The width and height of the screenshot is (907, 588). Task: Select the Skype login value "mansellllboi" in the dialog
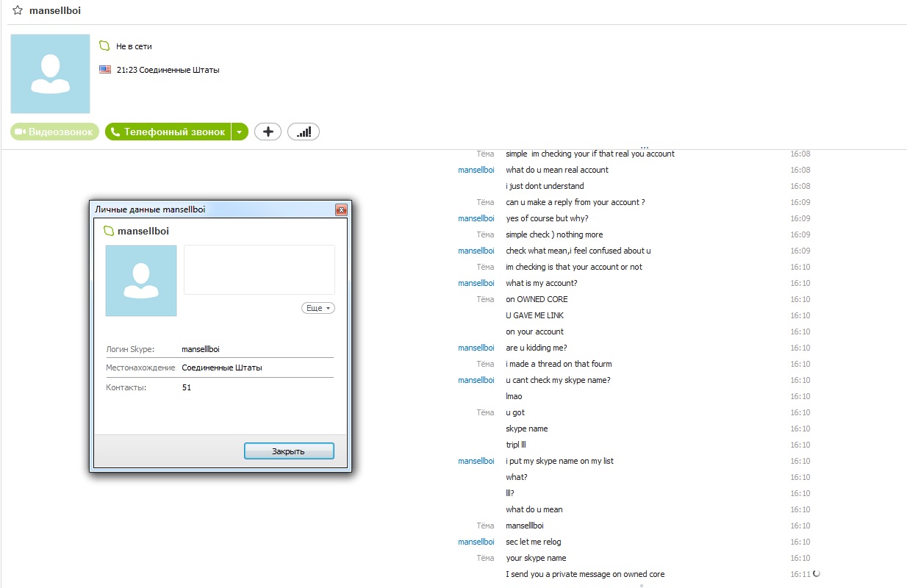tap(201, 349)
